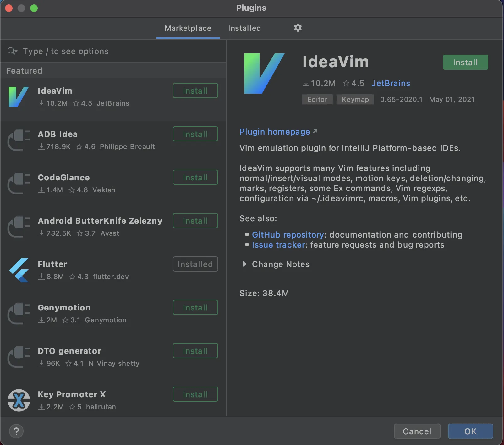
Task: Open the help question mark button
Action: tap(16, 431)
